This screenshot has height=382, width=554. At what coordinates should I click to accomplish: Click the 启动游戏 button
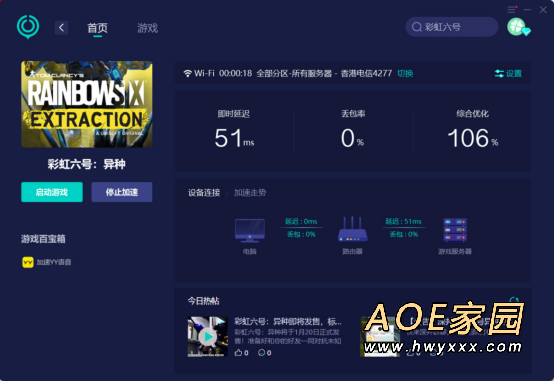[x=52, y=192]
